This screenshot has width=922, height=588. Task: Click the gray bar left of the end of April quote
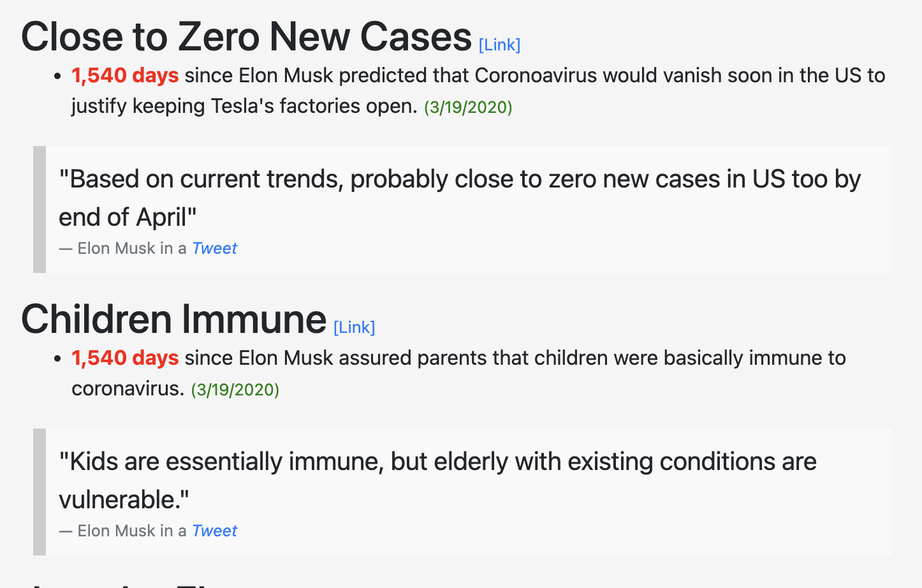pos(40,209)
